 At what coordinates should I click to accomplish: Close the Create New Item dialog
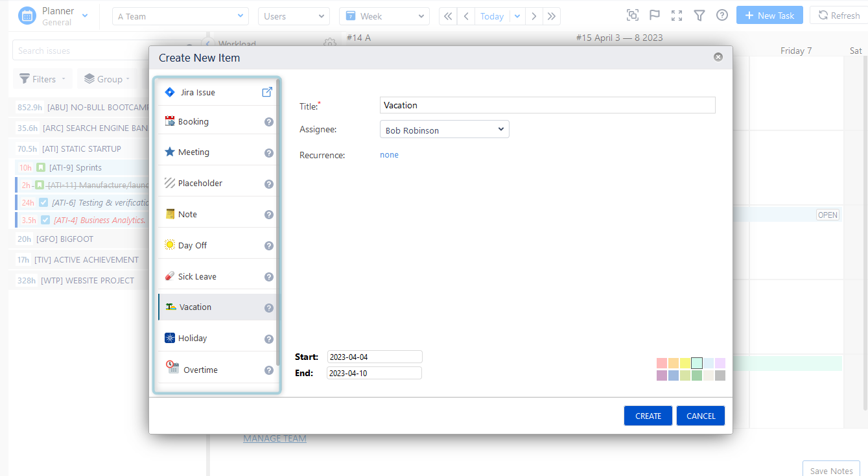pos(718,57)
